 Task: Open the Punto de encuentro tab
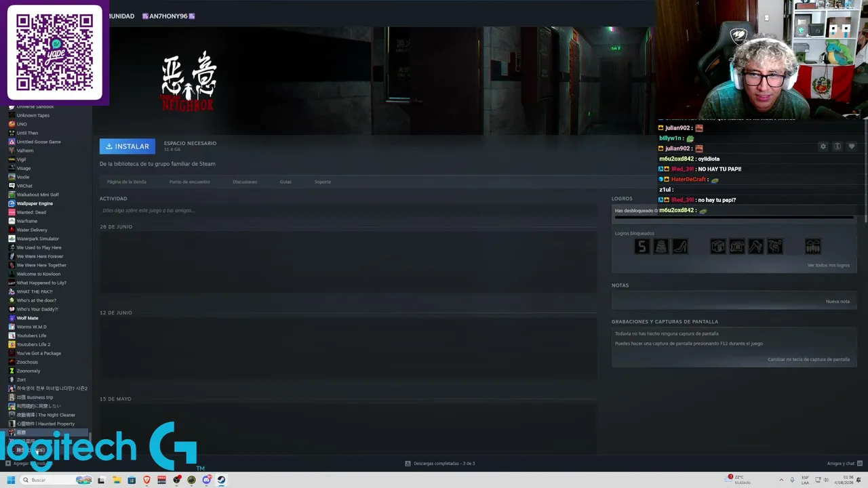pyautogui.click(x=189, y=182)
